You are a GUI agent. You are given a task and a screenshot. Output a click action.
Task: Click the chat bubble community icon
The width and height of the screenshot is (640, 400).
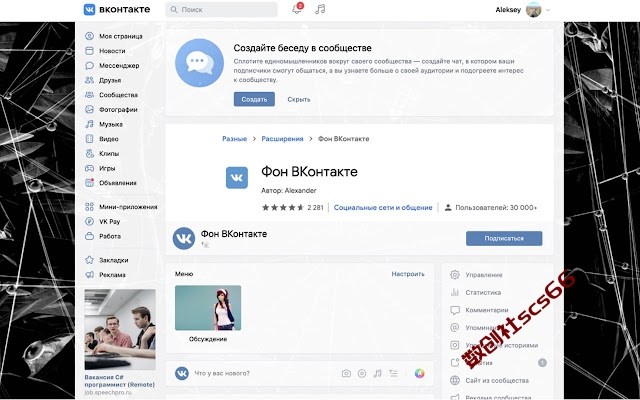[199, 63]
